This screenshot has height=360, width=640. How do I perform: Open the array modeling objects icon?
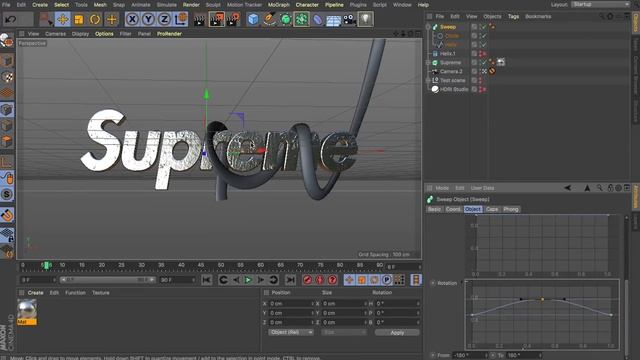[301, 19]
